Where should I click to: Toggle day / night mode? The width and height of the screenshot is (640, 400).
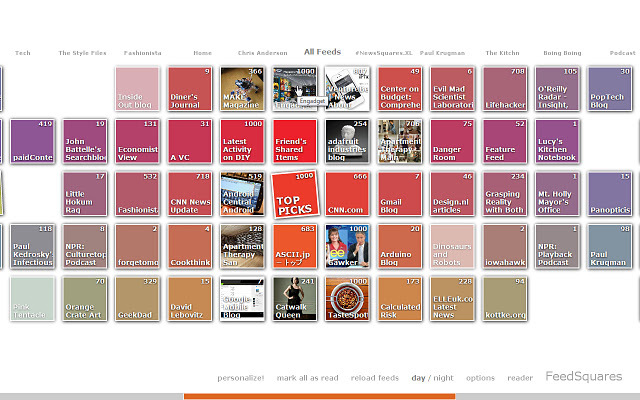432,378
